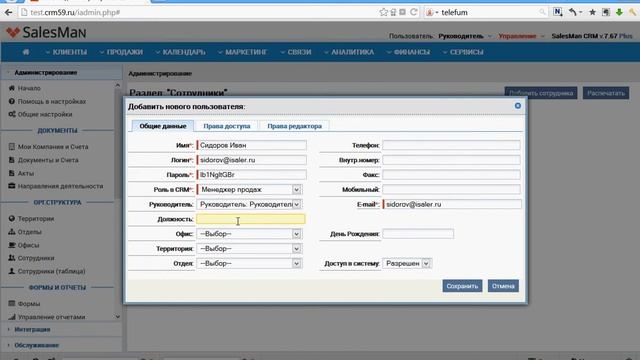
Task: Collapse the Администрирование sidebar section
Action: click(x=45, y=73)
